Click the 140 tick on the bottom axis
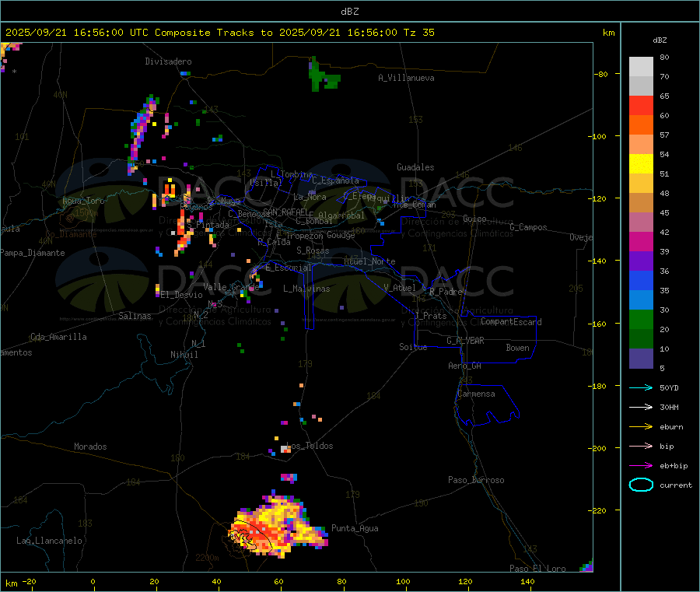This screenshot has height=592, width=700. tap(527, 581)
